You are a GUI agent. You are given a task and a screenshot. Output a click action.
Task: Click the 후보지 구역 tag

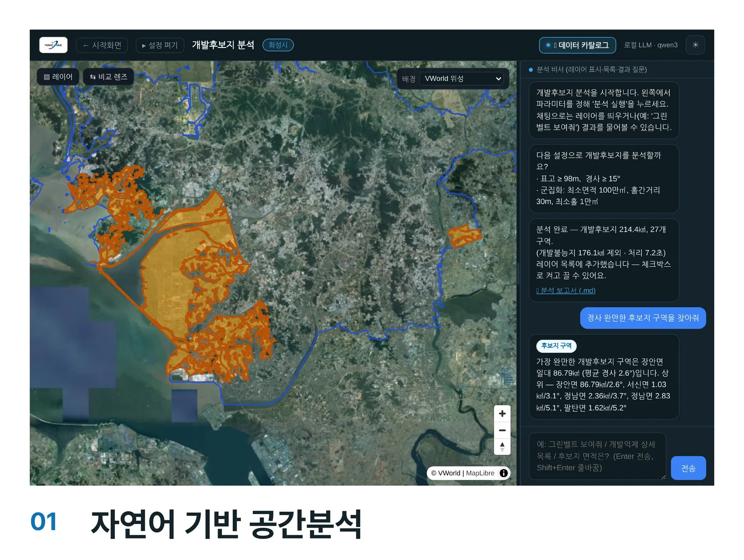tap(556, 346)
